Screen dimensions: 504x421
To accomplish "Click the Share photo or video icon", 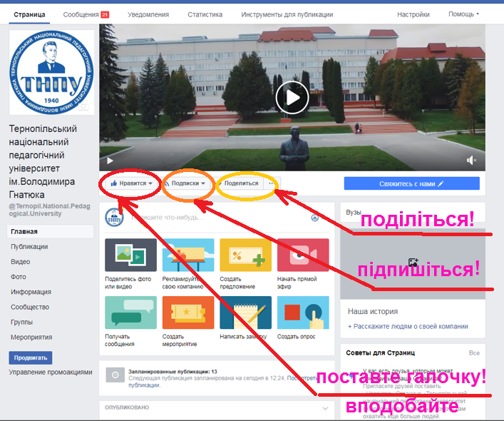I will pyautogui.click(x=130, y=255).
